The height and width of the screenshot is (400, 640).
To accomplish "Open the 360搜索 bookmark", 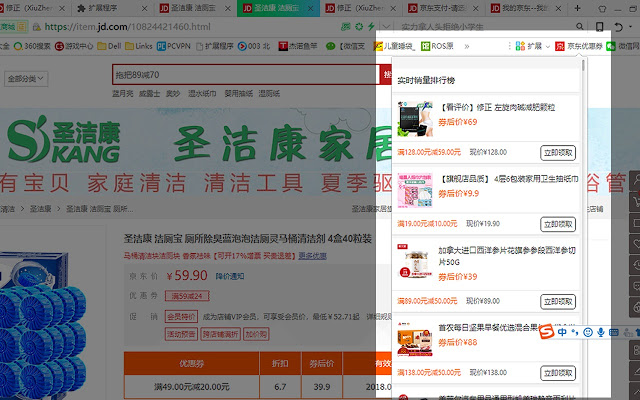I will [x=32, y=46].
